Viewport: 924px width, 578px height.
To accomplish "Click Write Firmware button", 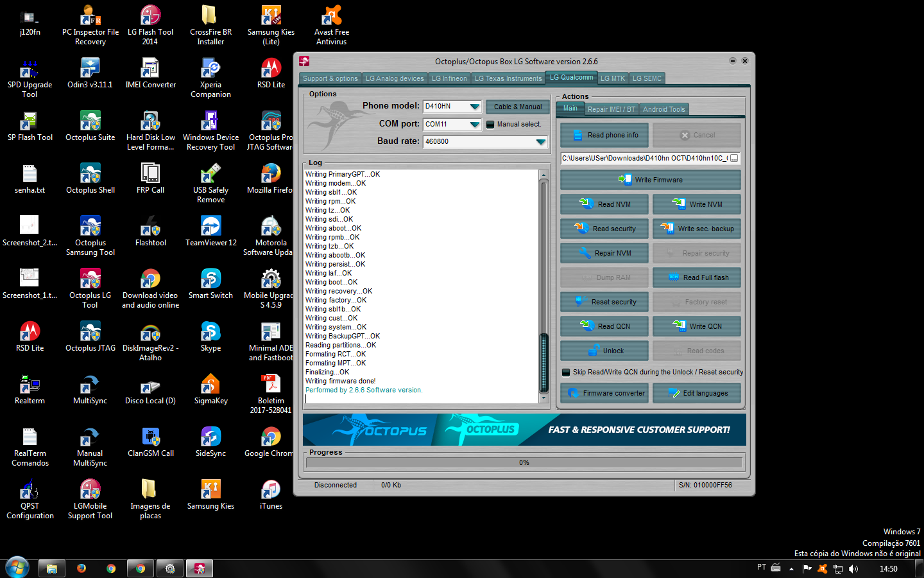I will (x=651, y=180).
